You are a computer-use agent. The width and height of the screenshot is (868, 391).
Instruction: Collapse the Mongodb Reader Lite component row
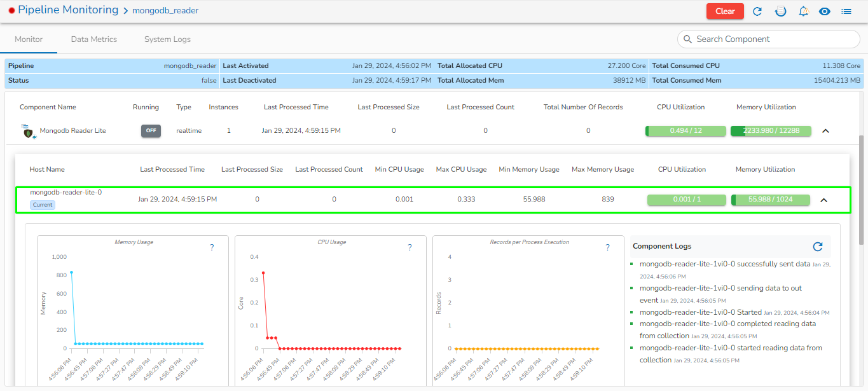(x=825, y=131)
